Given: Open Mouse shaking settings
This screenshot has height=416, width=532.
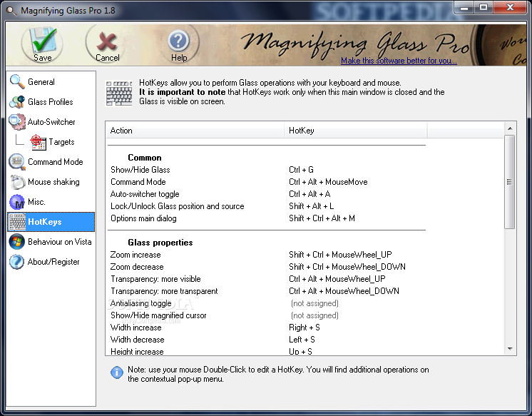Looking at the screenshot, I should pyautogui.click(x=53, y=182).
